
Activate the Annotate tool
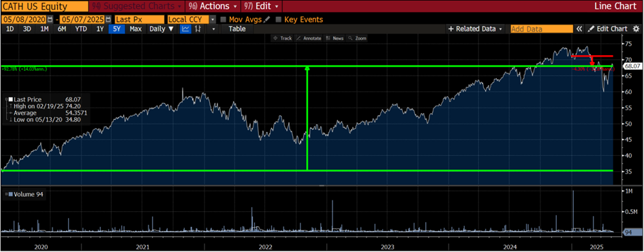coord(309,38)
